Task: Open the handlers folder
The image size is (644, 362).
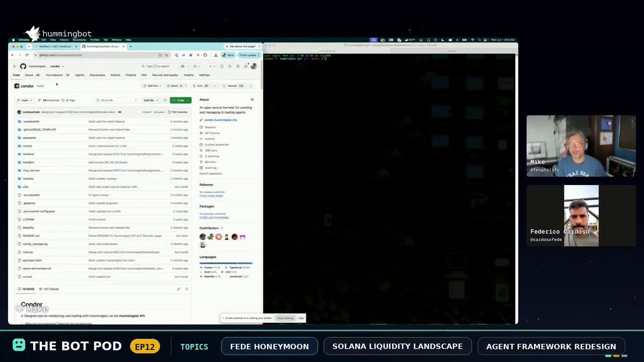Action: 28,162
